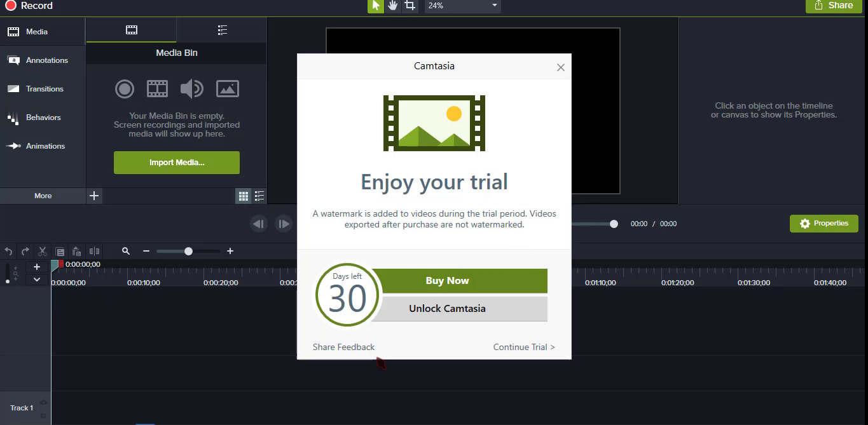Click the vertical track height slider
Viewport: 868px width, 425px height.
pyautogui.click(x=8, y=273)
